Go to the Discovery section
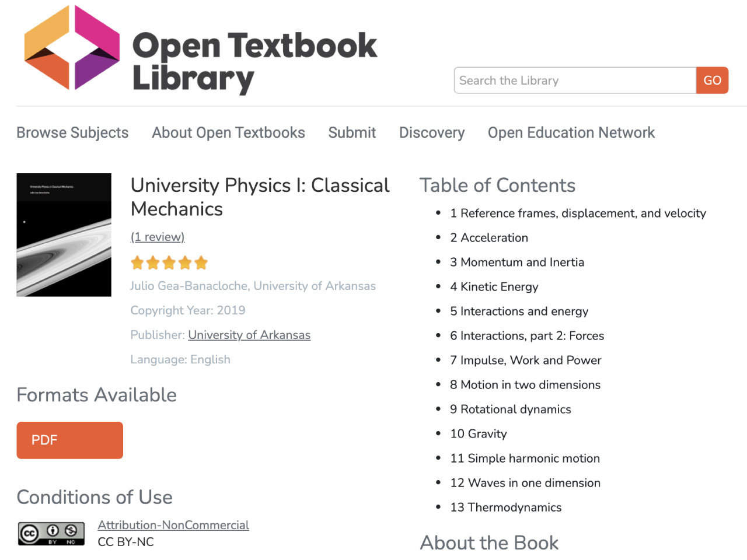Screen dimensions: 747x560 click(x=432, y=132)
